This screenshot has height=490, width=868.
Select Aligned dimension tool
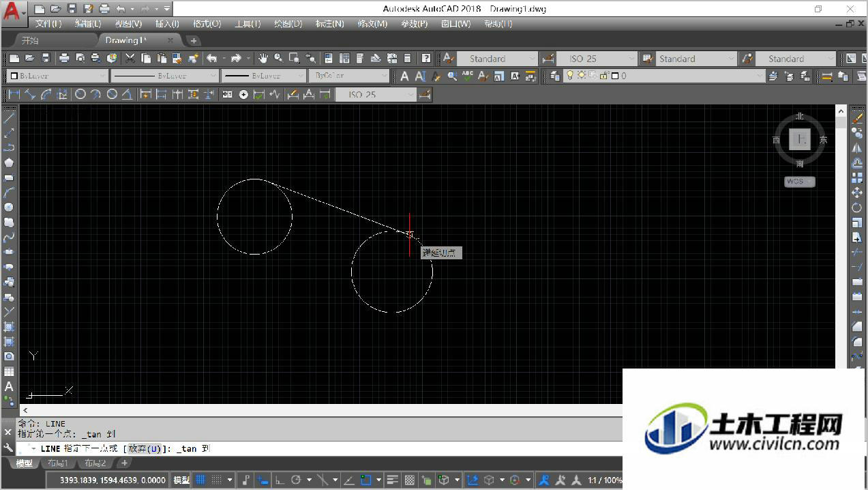tap(30, 94)
